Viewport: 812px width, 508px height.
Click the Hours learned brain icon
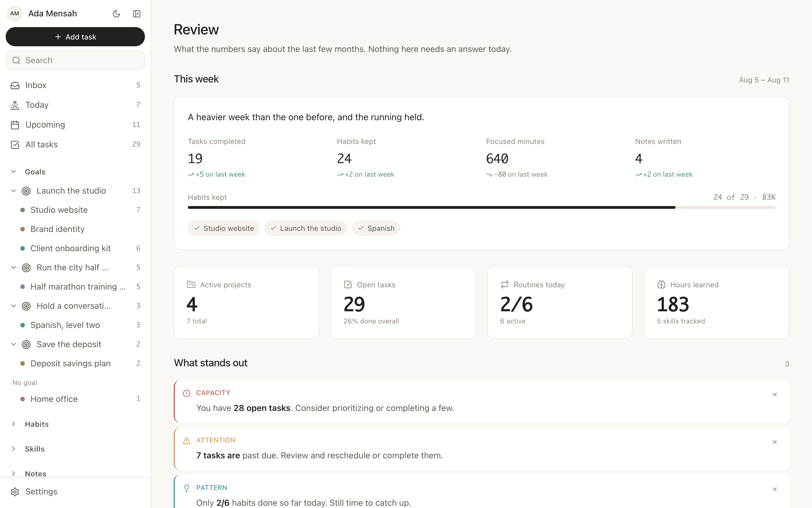(x=661, y=284)
